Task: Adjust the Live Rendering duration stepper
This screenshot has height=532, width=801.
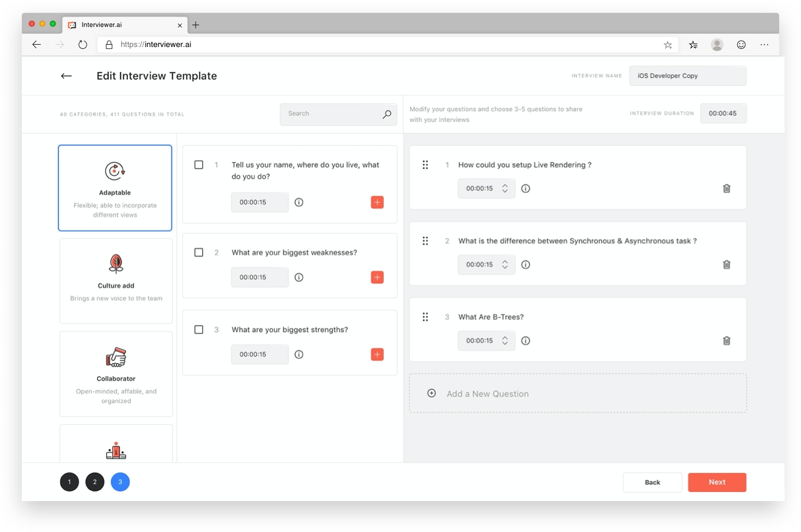Action: (505, 189)
